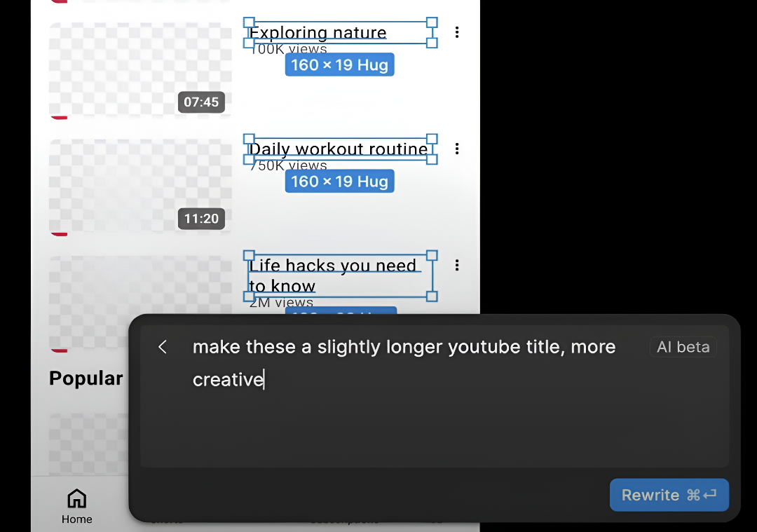757x532 pixels.
Task: Open the three-dot menu beside Life hacks title
Action: pyautogui.click(x=457, y=265)
